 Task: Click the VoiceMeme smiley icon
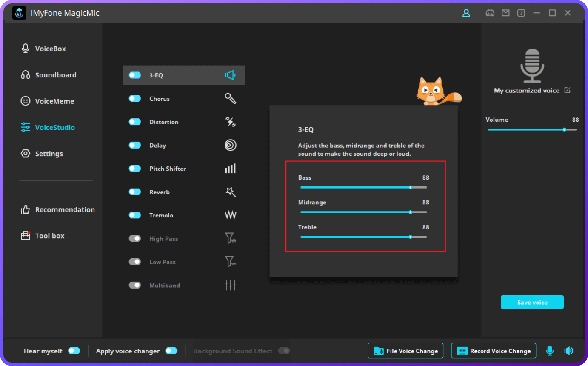click(26, 101)
